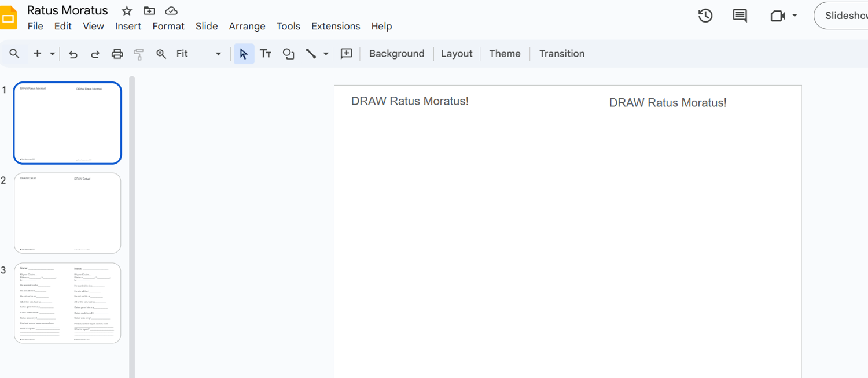Select slide 3 worksheet thumbnail

68,303
